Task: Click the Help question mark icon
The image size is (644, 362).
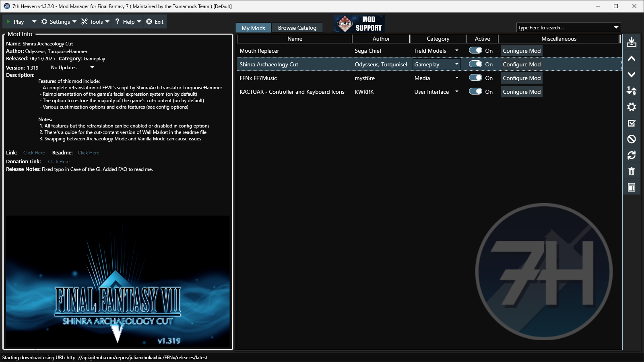Action: 117,22
